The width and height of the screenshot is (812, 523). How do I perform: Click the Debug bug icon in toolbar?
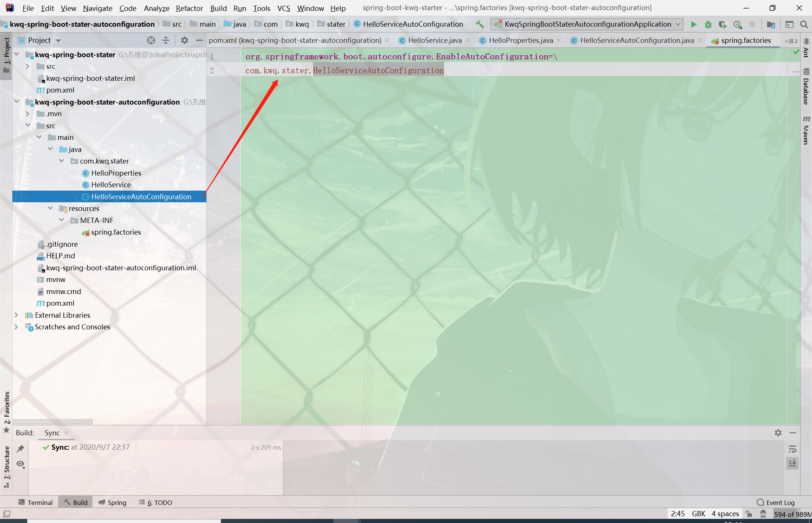pos(708,24)
